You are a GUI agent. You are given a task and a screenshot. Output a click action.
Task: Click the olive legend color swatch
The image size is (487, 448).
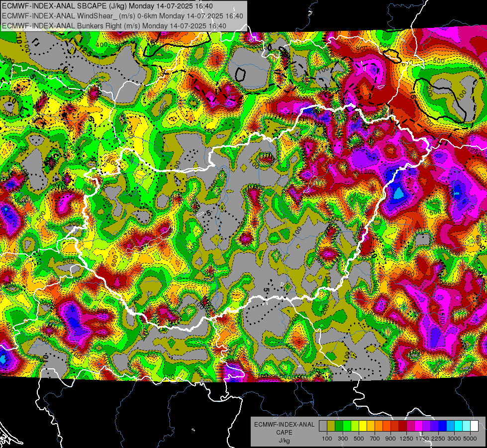pos(331,426)
